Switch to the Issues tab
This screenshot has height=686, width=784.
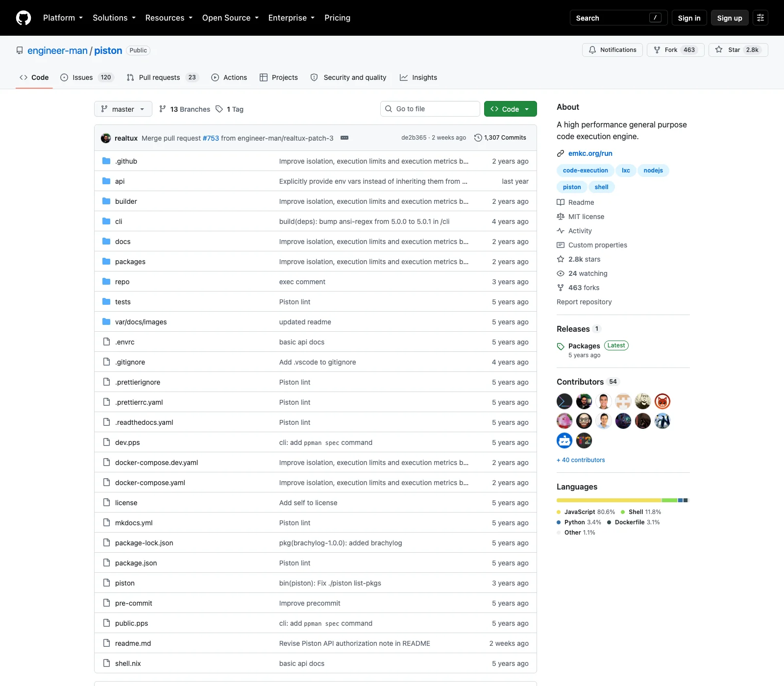coord(87,77)
